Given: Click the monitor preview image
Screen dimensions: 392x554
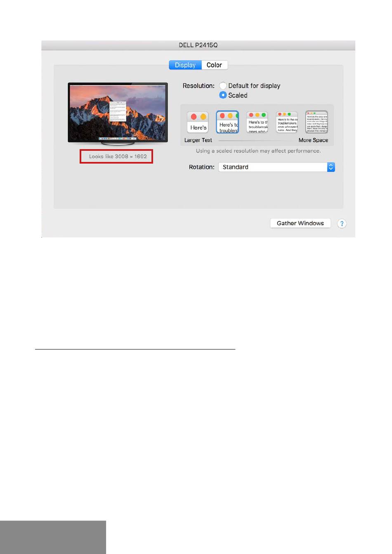Looking at the screenshot, I should (118, 114).
